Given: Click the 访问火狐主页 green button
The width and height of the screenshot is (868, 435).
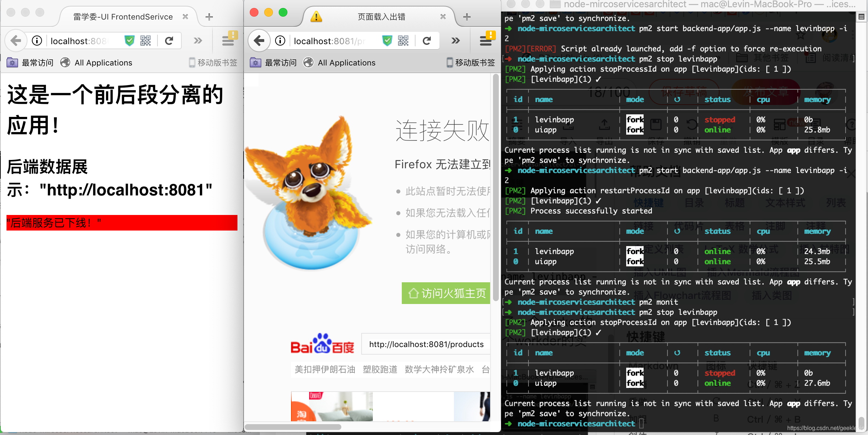Looking at the screenshot, I should 446,293.
